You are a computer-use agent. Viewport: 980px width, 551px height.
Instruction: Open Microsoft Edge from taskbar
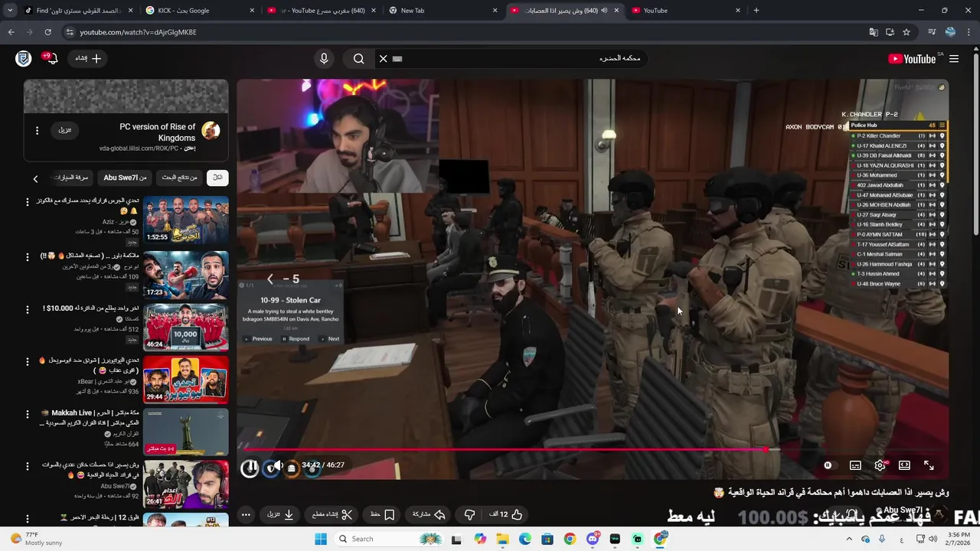click(525, 539)
